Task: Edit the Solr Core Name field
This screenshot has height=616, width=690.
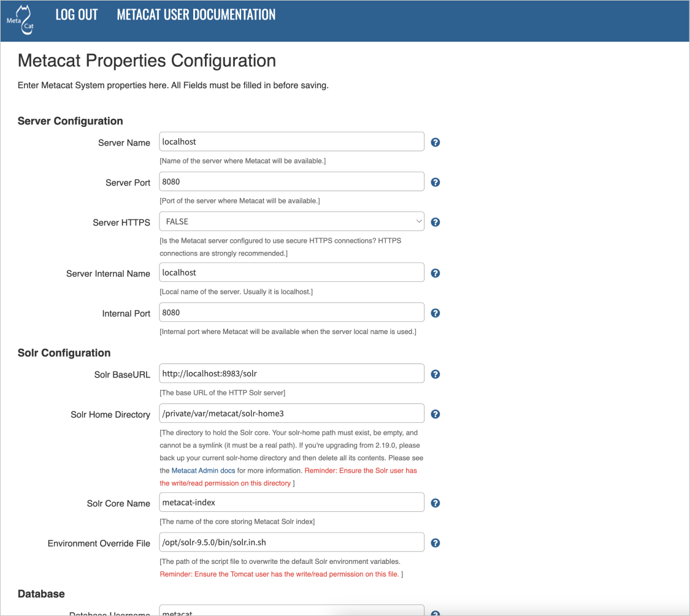Action: pyautogui.click(x=291, y=502)
